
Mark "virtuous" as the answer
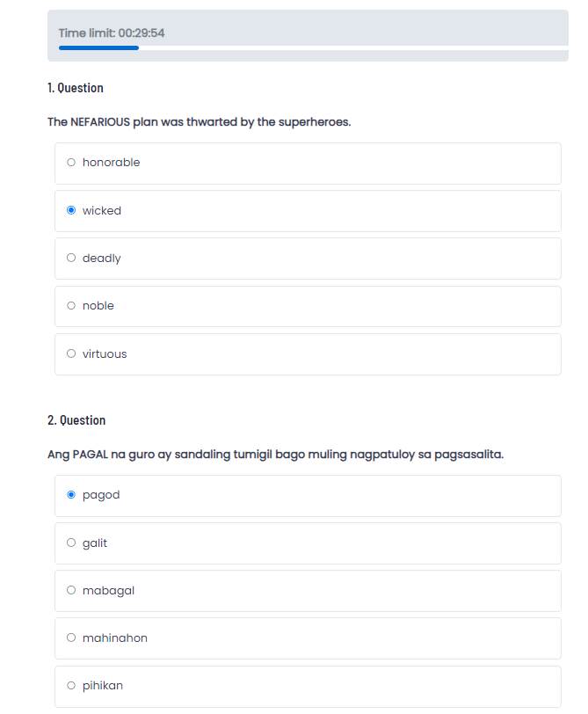(71, 353)
